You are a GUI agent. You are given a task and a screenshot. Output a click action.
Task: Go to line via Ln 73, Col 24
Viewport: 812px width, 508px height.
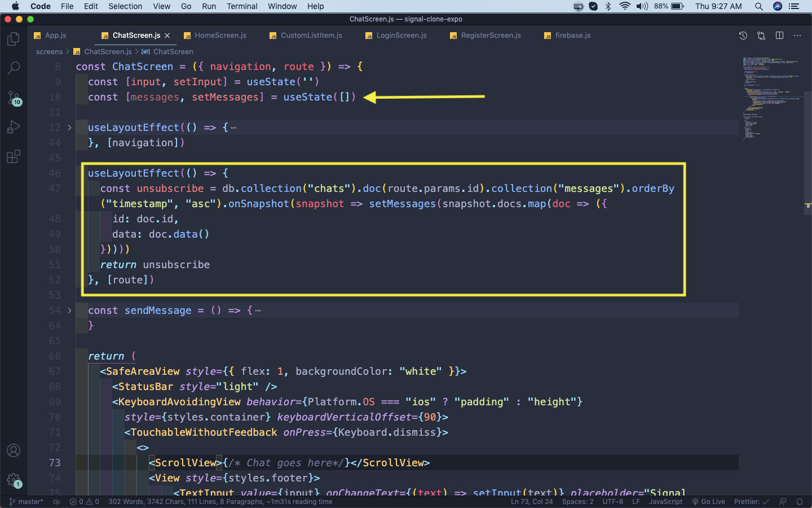click(x=532, y=502)
